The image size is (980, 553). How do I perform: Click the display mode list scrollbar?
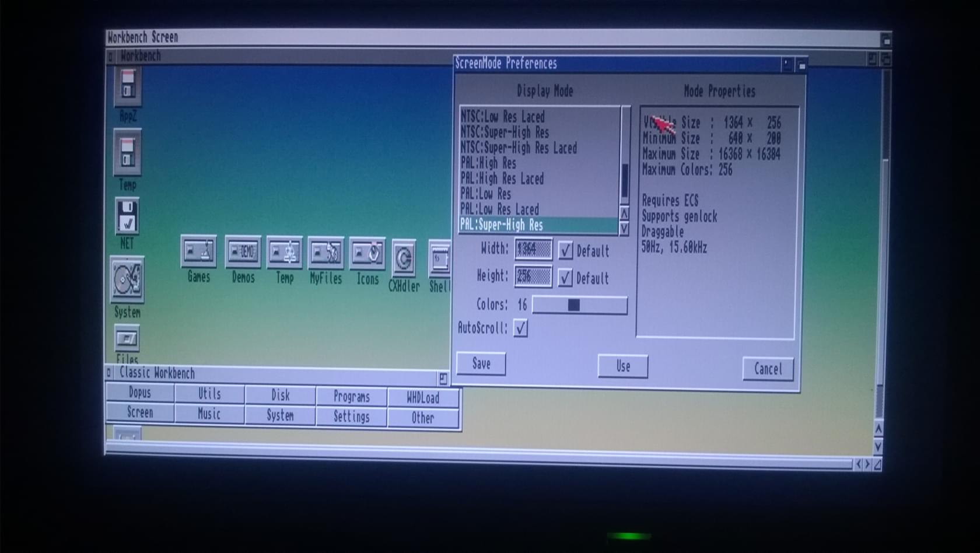click(x=625, y=156)
